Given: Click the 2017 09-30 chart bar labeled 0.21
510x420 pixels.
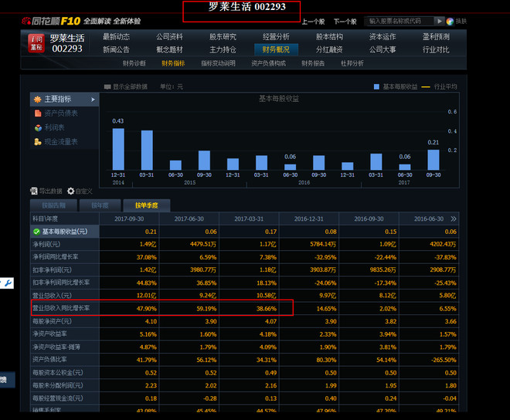Looking at the screenshot, I should pos(433,160).
